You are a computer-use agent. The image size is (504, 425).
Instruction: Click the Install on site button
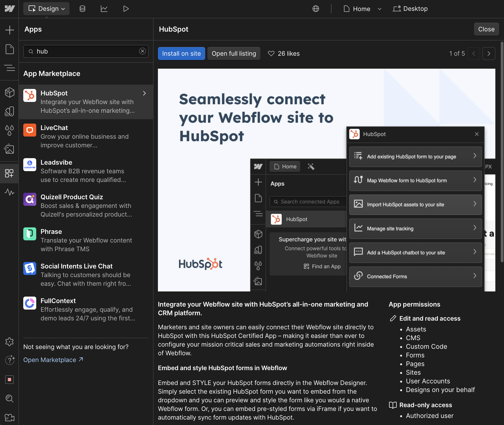click(x=181, y=54)
